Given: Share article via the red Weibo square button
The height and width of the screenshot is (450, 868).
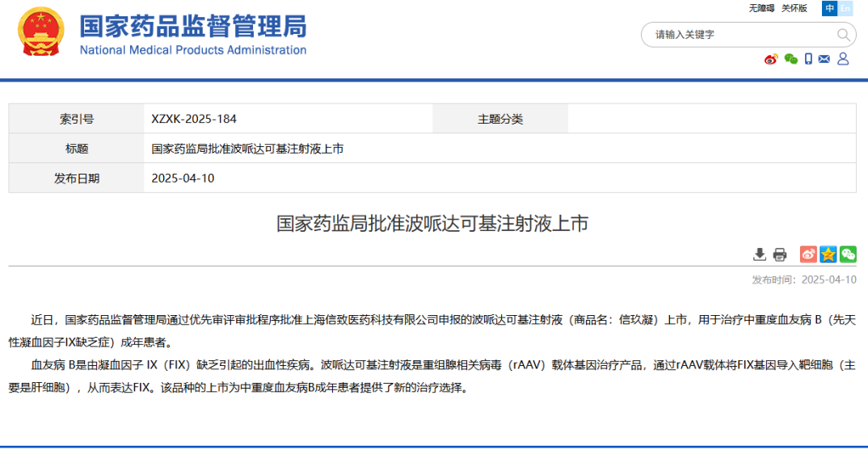Looking at the screenshot, I should 808,254.
